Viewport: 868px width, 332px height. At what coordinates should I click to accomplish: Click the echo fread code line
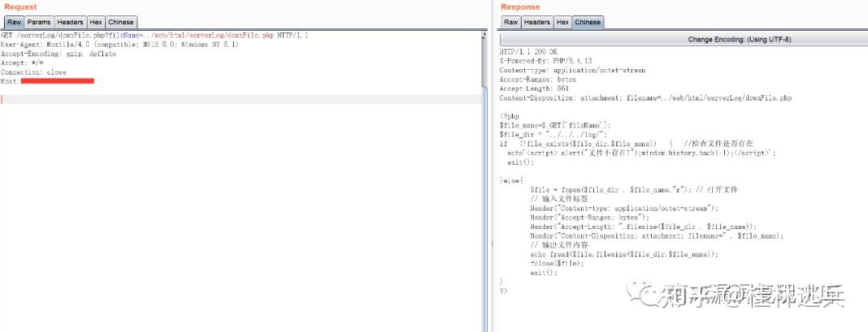coord(624,254)
